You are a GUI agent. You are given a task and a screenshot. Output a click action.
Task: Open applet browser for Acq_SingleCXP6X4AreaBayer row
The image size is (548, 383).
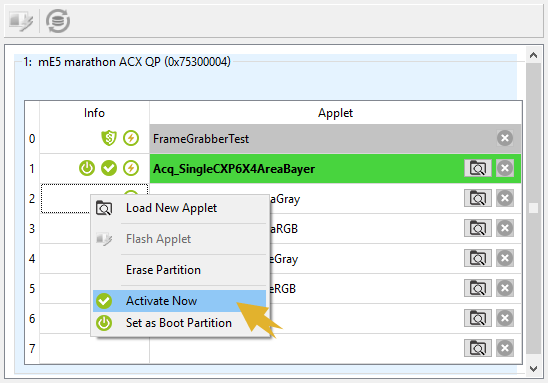click(477, 168)
